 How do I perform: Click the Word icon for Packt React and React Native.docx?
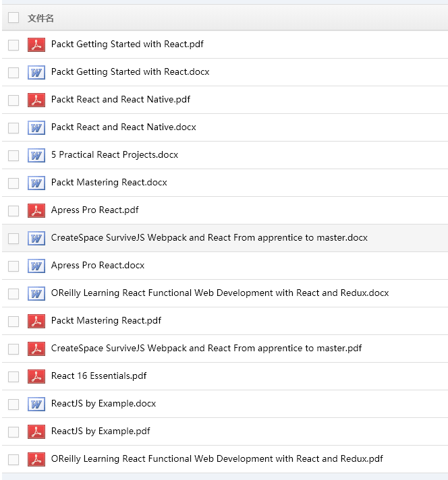36,127
